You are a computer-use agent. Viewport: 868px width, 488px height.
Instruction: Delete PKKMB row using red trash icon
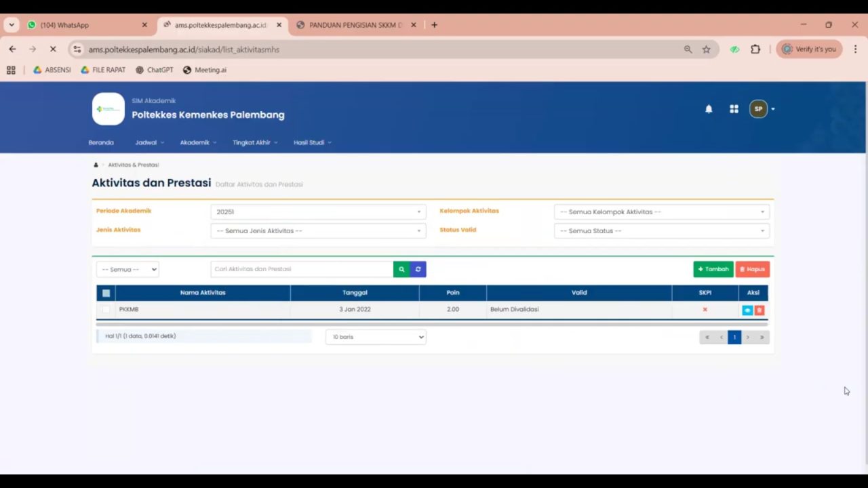[759, 310]
